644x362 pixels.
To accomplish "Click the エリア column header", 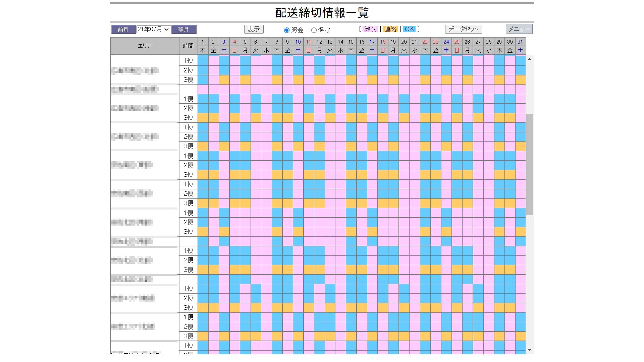I will (145, 46).
